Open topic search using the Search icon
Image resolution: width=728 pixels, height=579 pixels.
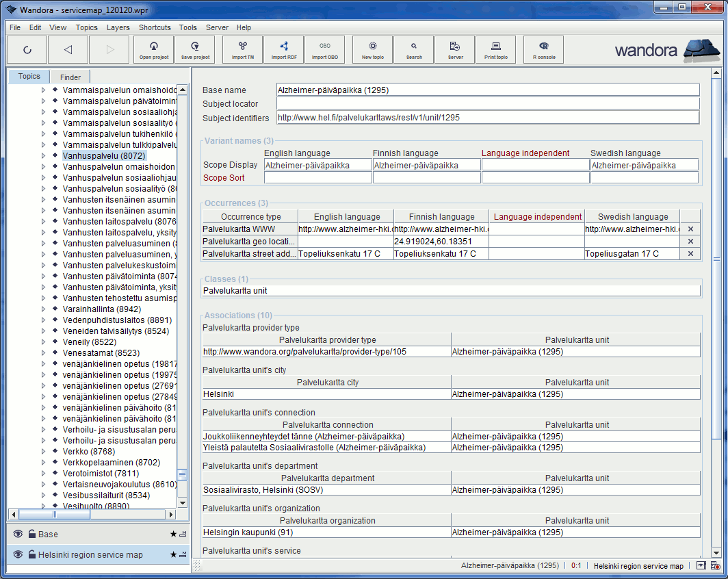click(x=413, y=49)
